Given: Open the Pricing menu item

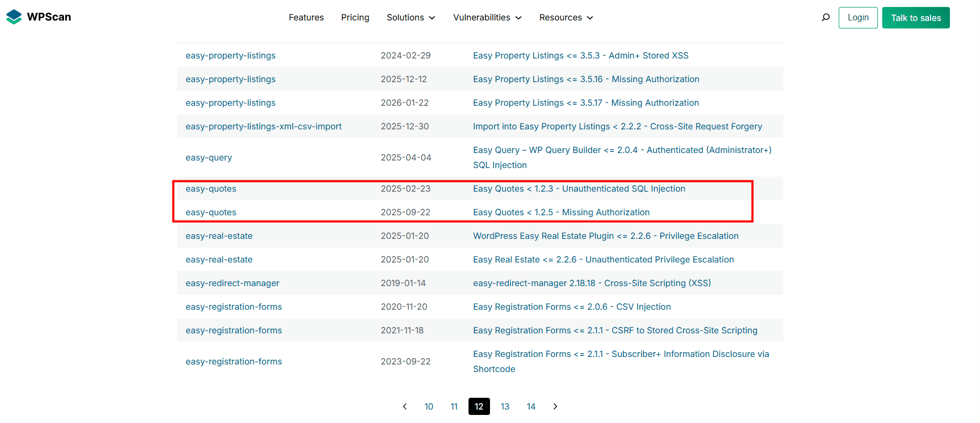Looking at the screenshot, I should point(355,18).
